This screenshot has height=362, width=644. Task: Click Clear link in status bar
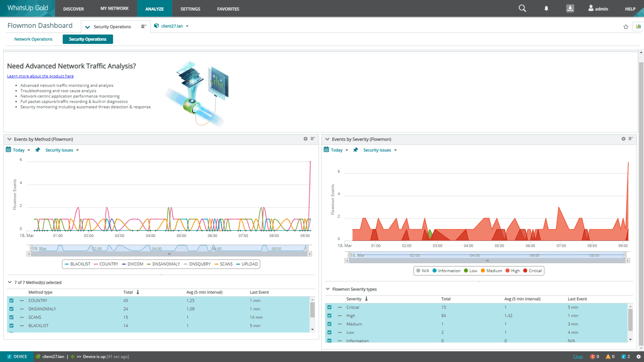578,357
